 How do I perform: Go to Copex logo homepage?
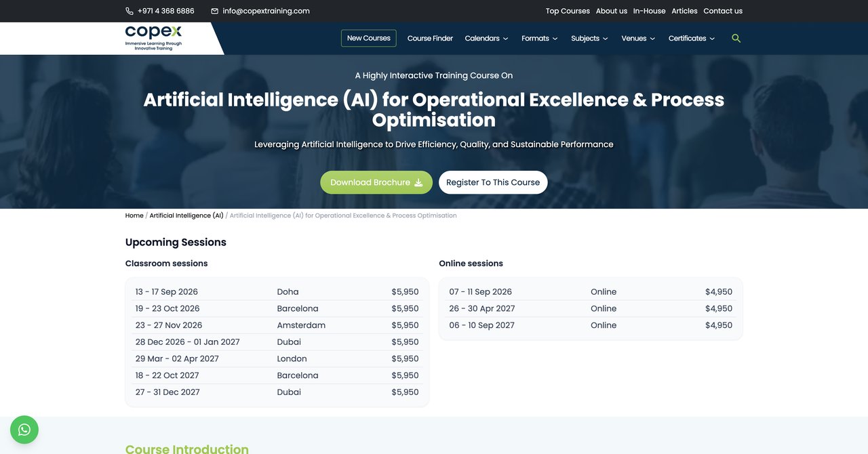tap(153, 38)
